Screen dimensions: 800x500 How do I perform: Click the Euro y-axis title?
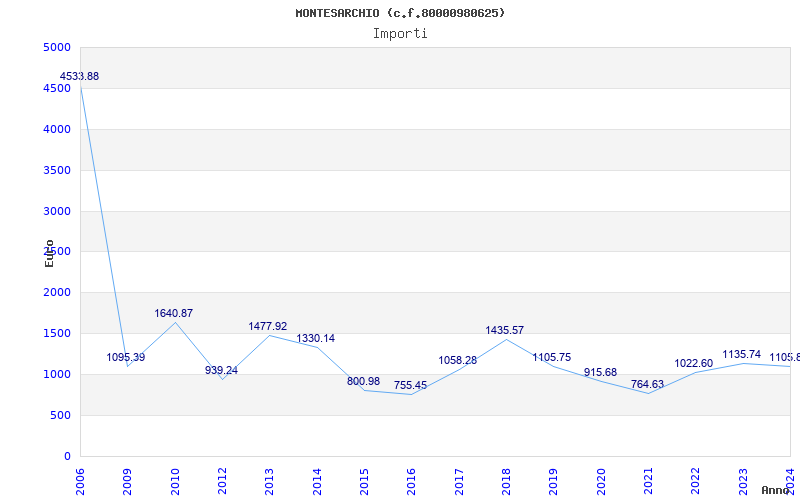point(49,253)
